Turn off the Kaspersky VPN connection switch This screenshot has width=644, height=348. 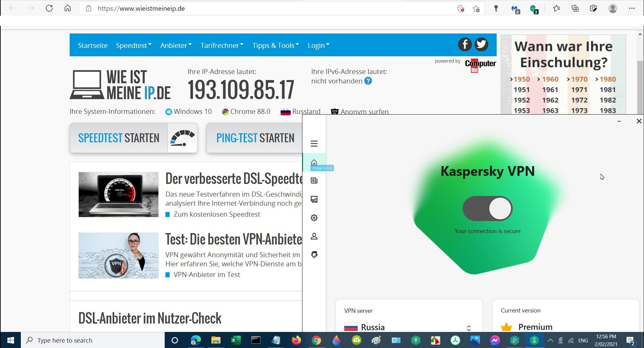(487, 208)
